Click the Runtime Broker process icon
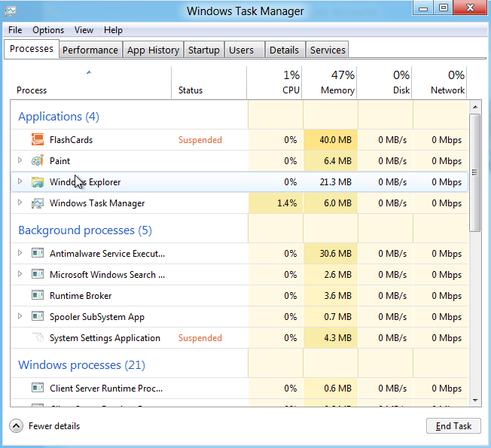This screenshot has width=491, height=448. (x=38, y=295)
